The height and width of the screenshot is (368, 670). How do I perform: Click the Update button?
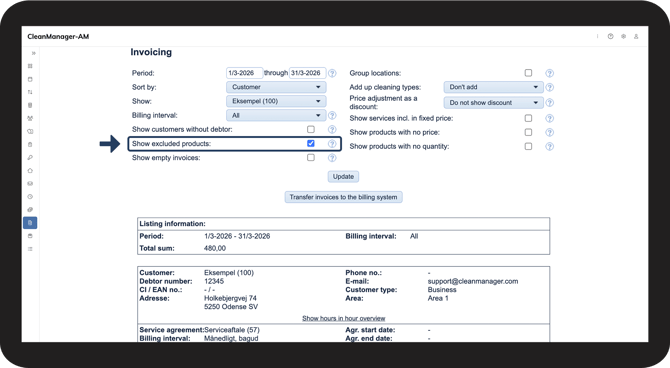tap(343, 177)
